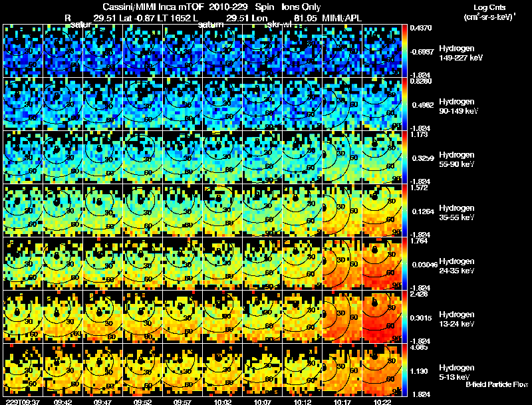The image size is (532, 405).
Task: Click the 1.173 color scale value
Action: click(420, 134)
